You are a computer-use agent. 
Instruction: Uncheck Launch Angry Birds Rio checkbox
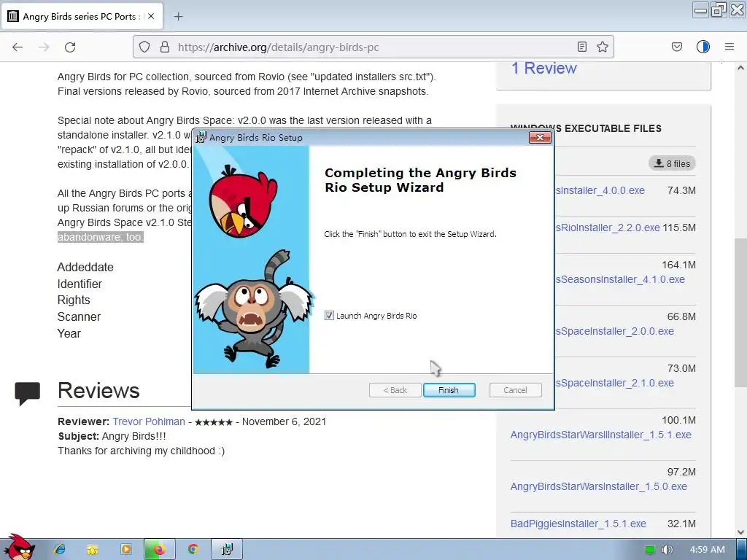329,316
